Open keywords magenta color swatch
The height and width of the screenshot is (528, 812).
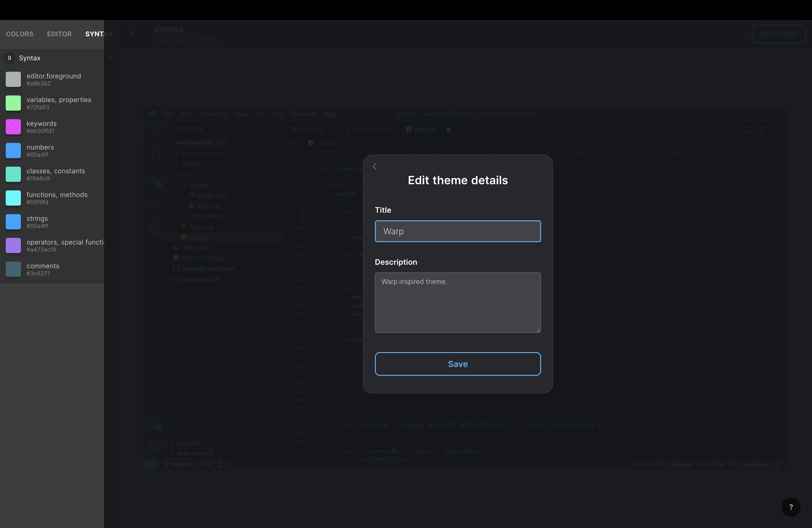(x=13, y=127)
